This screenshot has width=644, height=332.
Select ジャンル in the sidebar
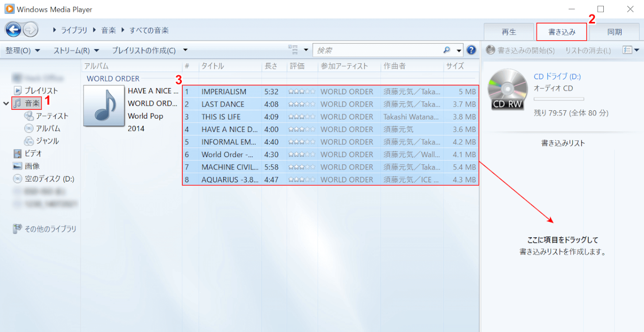tap(47, 141)
